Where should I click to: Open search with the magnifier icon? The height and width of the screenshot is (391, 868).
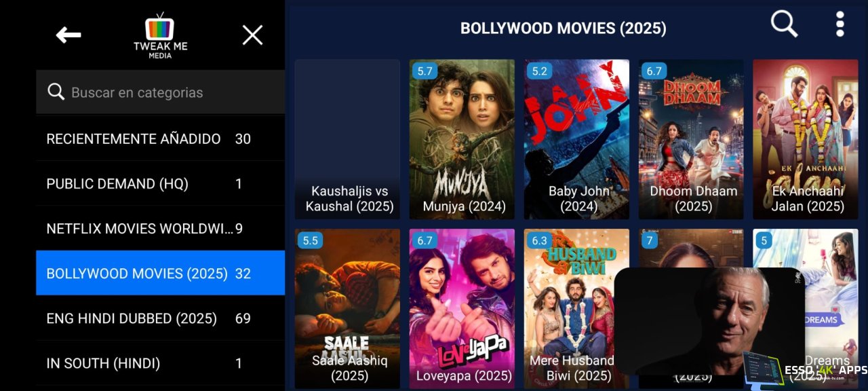(785, 24)
